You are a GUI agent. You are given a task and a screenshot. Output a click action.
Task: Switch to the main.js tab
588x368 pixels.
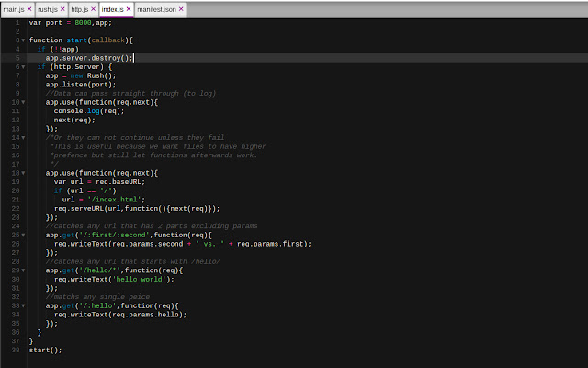click(x=14, y=9)
